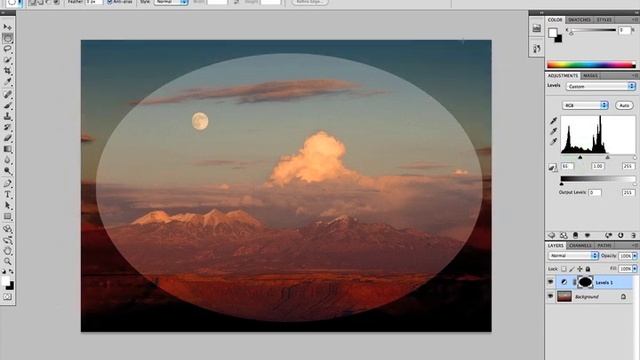The height and width of the screenshot is (360, 640).
Task: Select the Gradient tool
Action: coord(7,149)
